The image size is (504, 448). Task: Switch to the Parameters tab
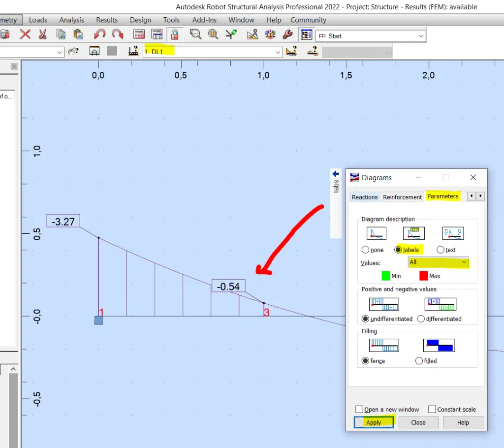click(442, 196)
